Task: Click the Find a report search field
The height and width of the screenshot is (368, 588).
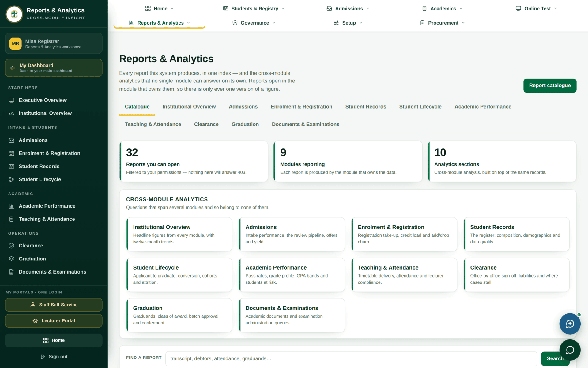Action: coord(351,358)
